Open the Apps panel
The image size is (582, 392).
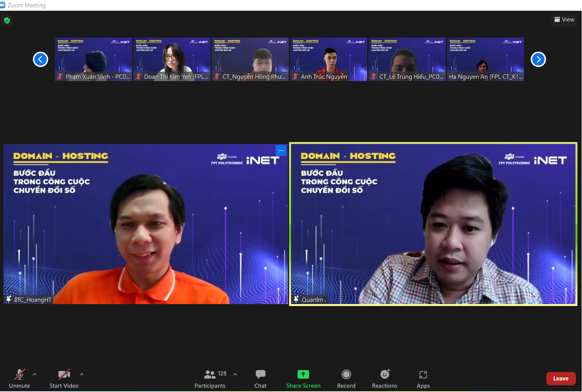point(423,379)
